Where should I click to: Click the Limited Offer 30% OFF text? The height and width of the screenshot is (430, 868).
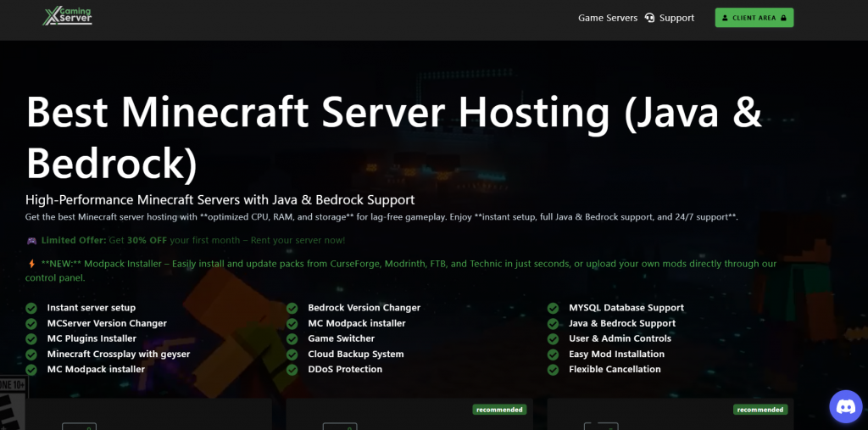[x=193, y=241]
